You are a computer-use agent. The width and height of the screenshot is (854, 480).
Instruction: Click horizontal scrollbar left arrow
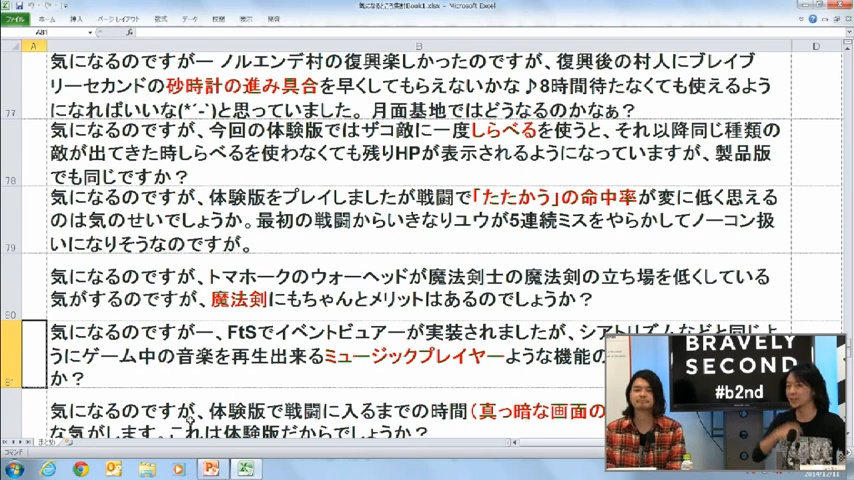514,442
